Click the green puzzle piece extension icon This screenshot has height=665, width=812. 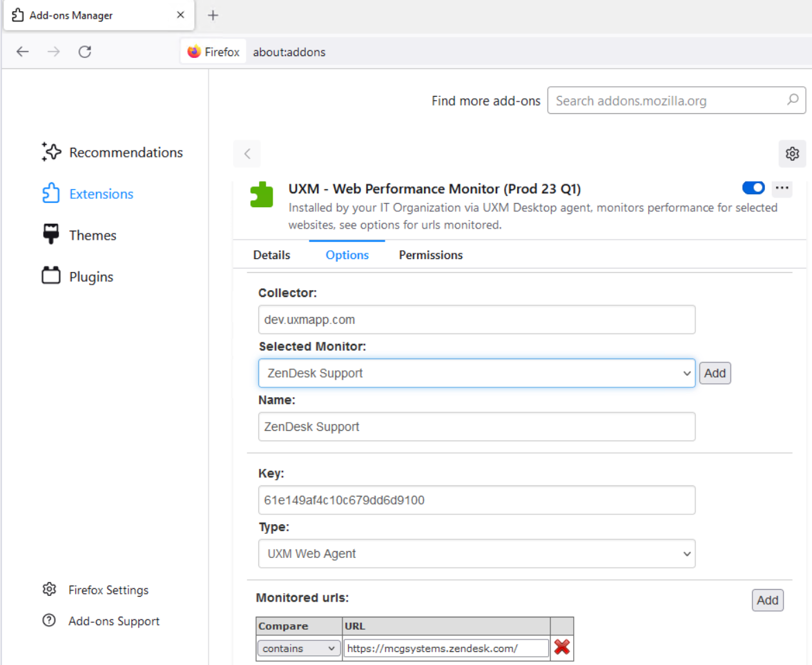point(262,194)
